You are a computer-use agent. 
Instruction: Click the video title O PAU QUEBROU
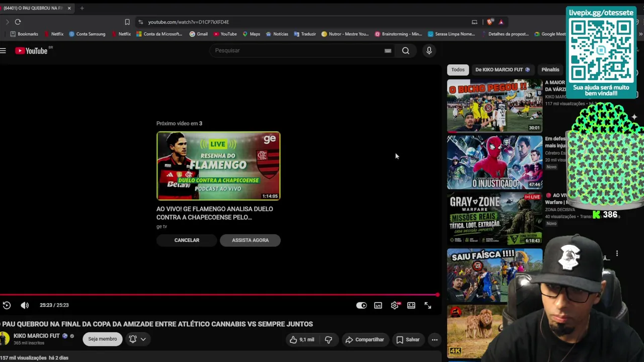pyautogui.click(x=156, y=324)
